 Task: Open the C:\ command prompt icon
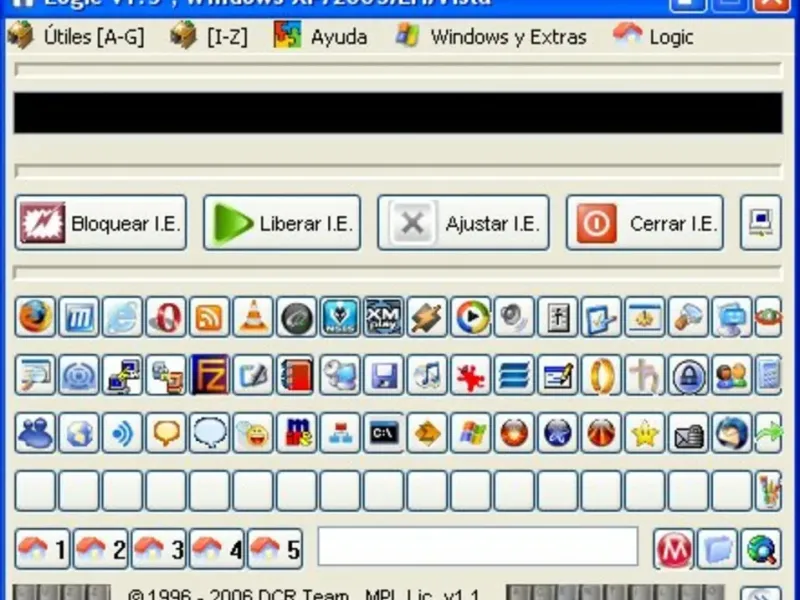(384, 433)
